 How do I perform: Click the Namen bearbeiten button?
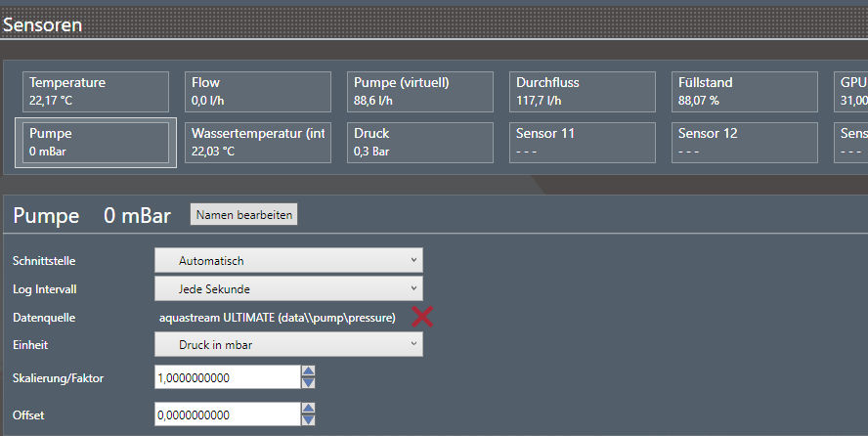[243, 215]
